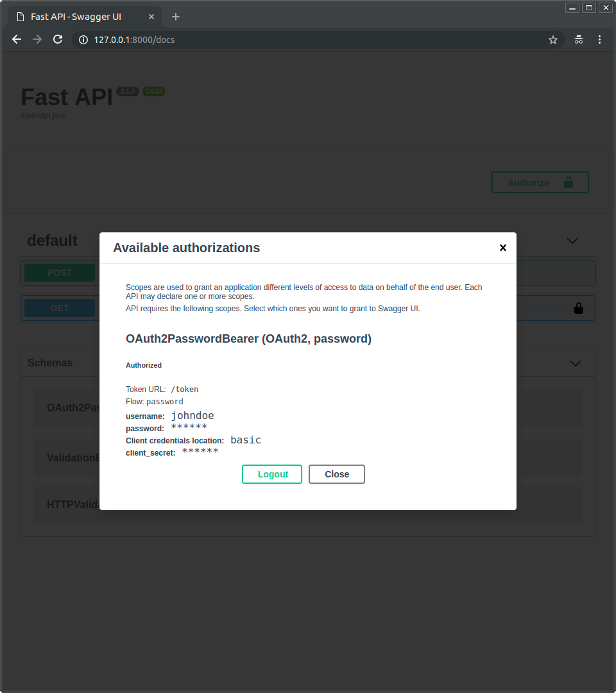Click the Logout button
The height and width of the screenshot is (693, 616).
pos(272,474)
